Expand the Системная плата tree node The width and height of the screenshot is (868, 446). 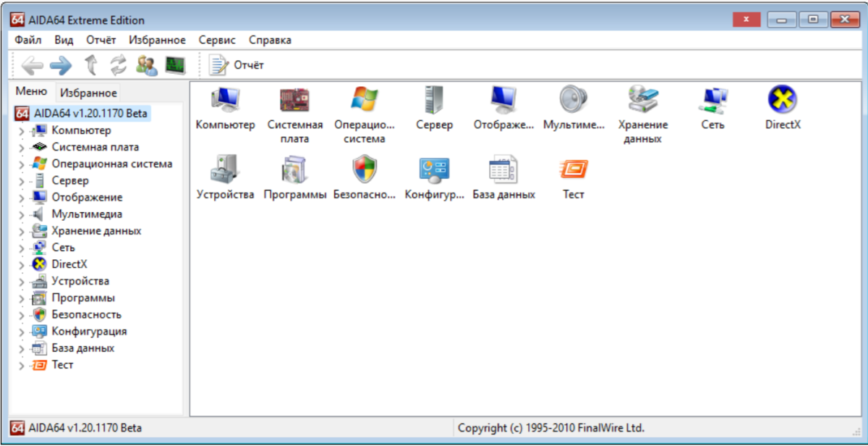point(22,148)
